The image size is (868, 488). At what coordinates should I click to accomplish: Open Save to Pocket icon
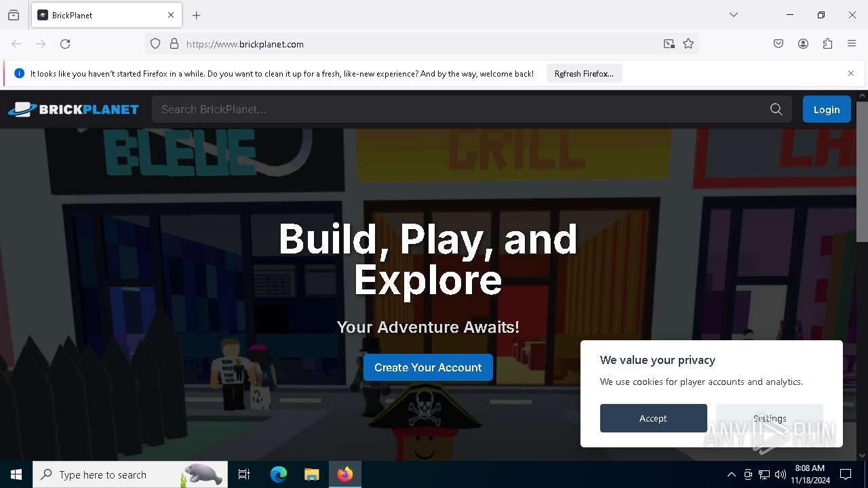pyautogui.click(x=778, y=44)
